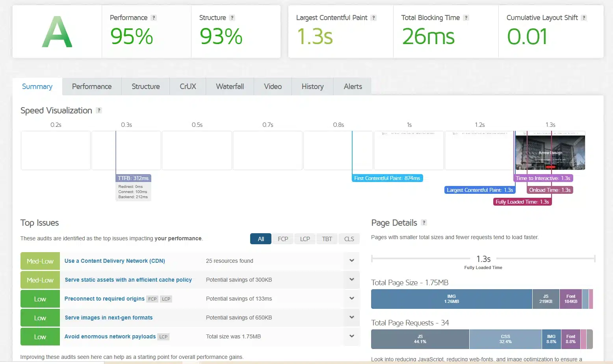The height and width of the screenshot is (364, 613).
Task: Click the help icon next to Performance score
Action: [154, 18]
